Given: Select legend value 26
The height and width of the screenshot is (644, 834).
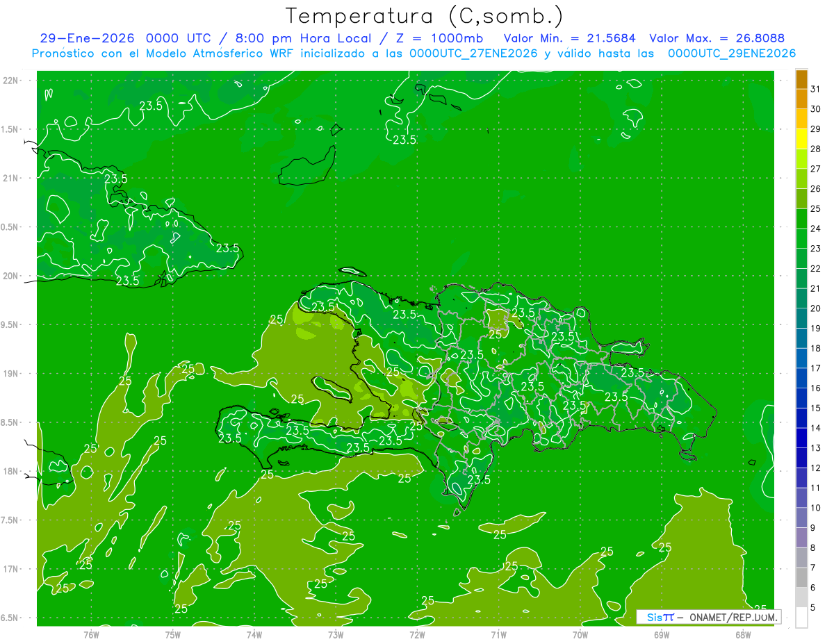Looking at the screenshot, I should 815,189.
